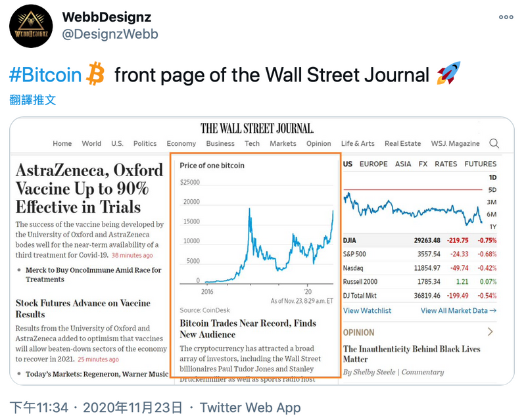The height and width of the screenshot is (420, 526).
Task: Open the tweet's three-dot more menu
Action: 506,17
